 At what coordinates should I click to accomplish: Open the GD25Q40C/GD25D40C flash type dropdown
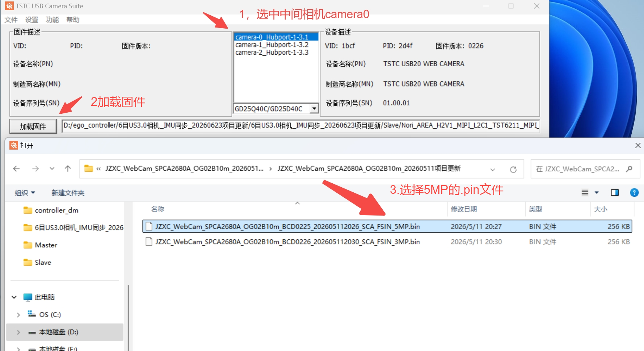tap(314, 109)
